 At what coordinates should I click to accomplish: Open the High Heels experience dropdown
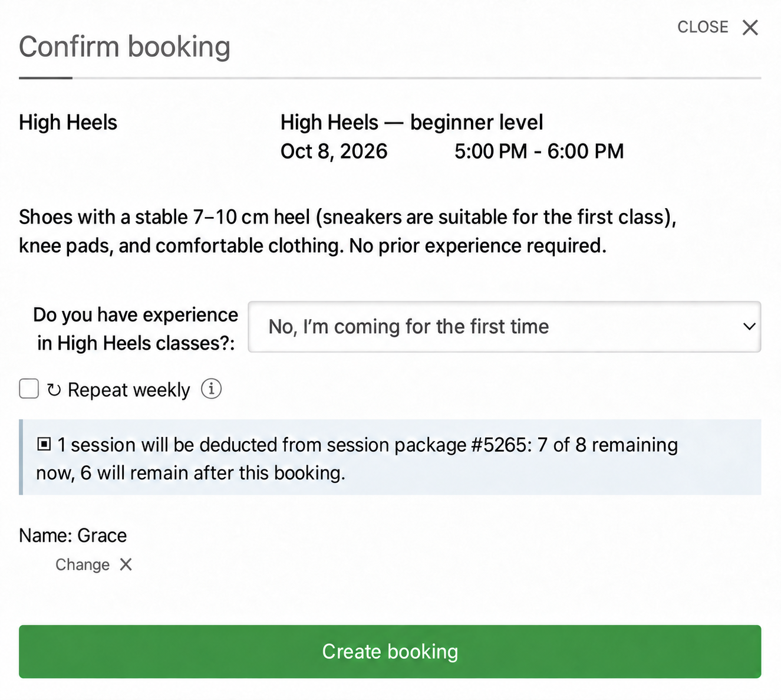point(505,327)
